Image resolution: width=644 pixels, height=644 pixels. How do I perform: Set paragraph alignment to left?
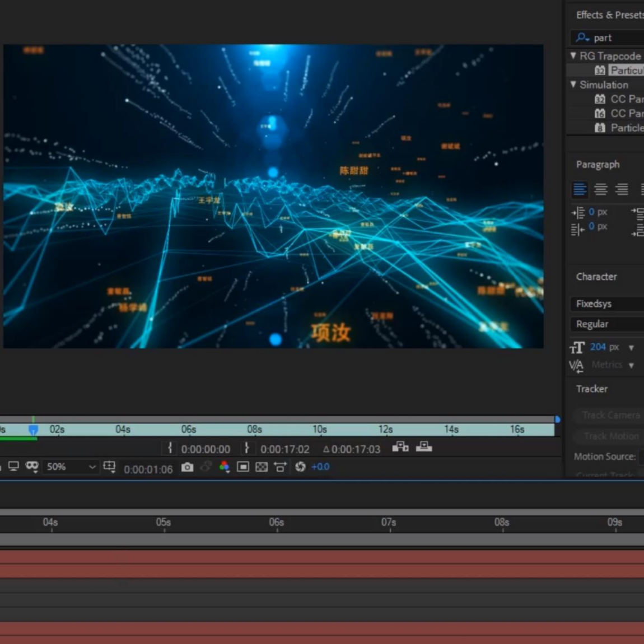pyautogui.click(x=580, y=189)
